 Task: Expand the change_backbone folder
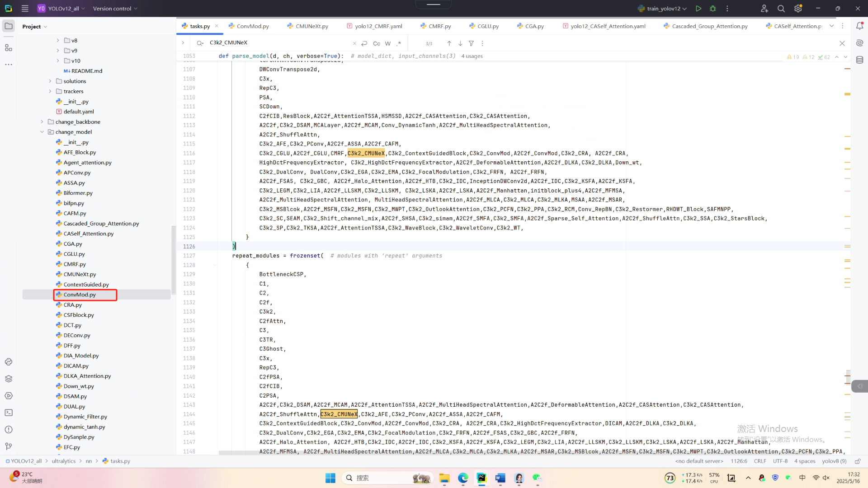coord(42,122)
